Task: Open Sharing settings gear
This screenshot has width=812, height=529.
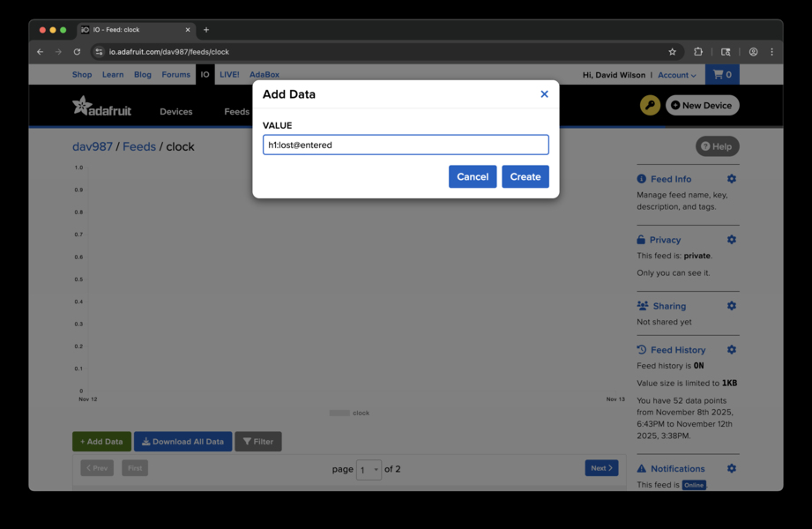Action: [731, 306]
